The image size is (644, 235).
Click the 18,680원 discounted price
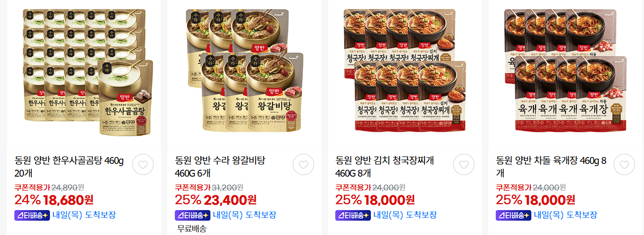click(69, 200)
